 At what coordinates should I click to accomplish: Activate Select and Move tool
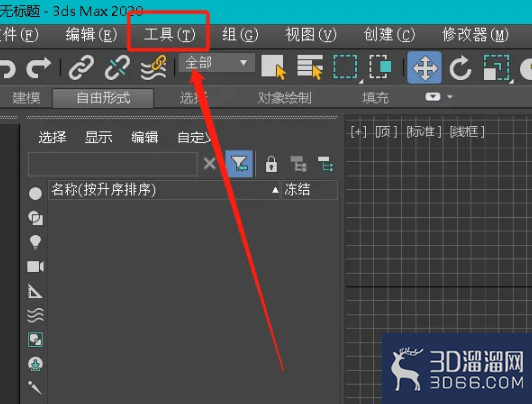[424, 68]
